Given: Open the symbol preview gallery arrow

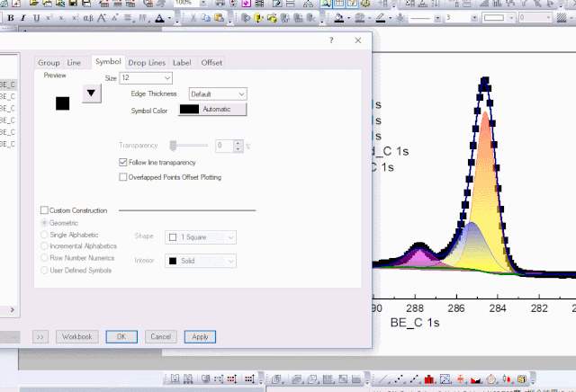Looking at the screenshot, I should [x=91, y=92].
